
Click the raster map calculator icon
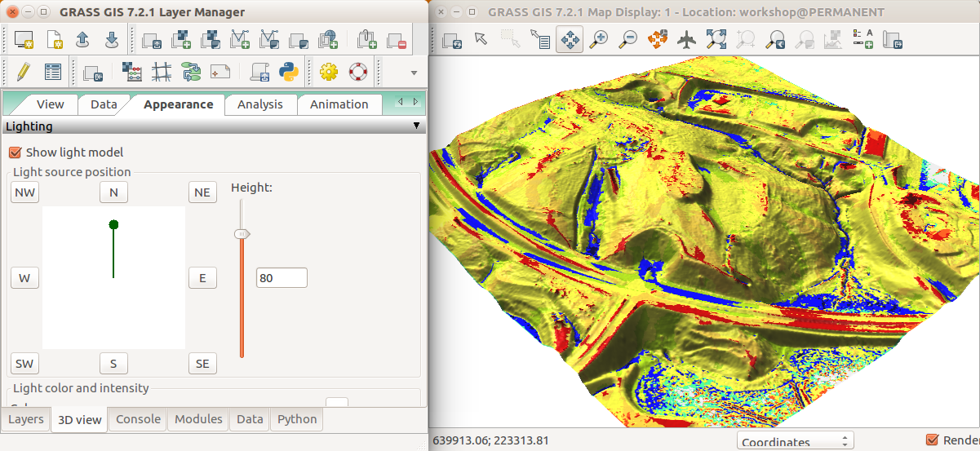coord(132,72)
